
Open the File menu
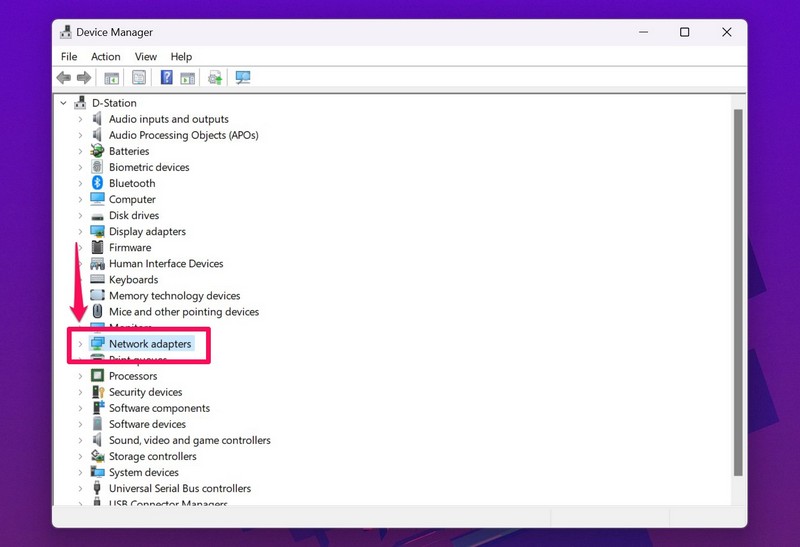point(69,57)
